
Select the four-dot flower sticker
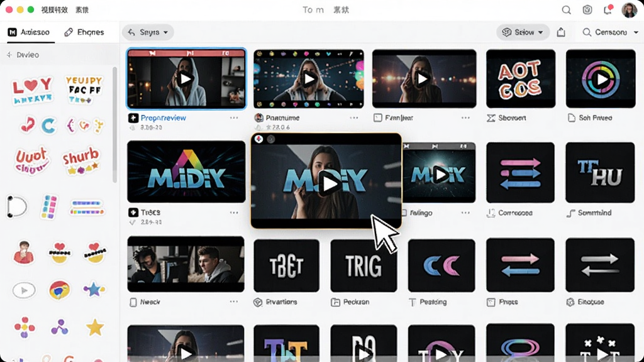coord(25,327)
